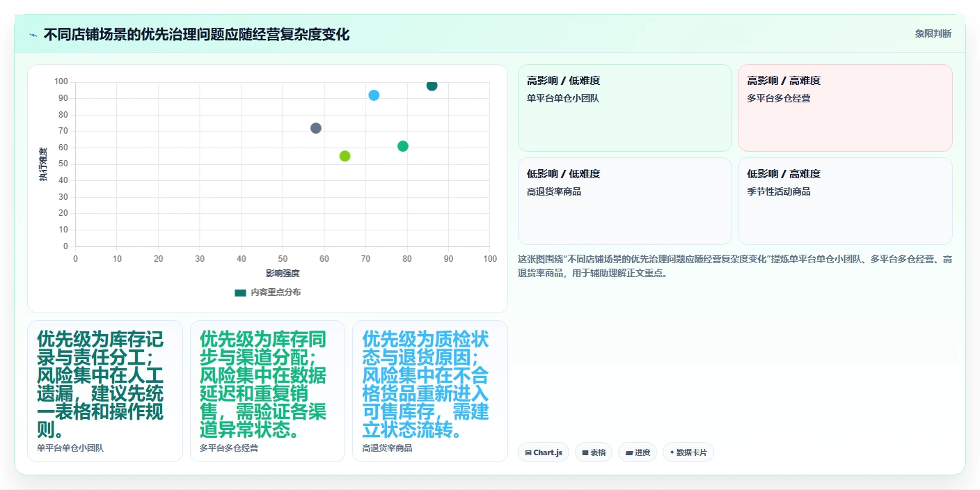The image size is (980, 490).
Task: Click the blue scatter point in the chart
Action: pyautogui.click(x=374, y=95)
